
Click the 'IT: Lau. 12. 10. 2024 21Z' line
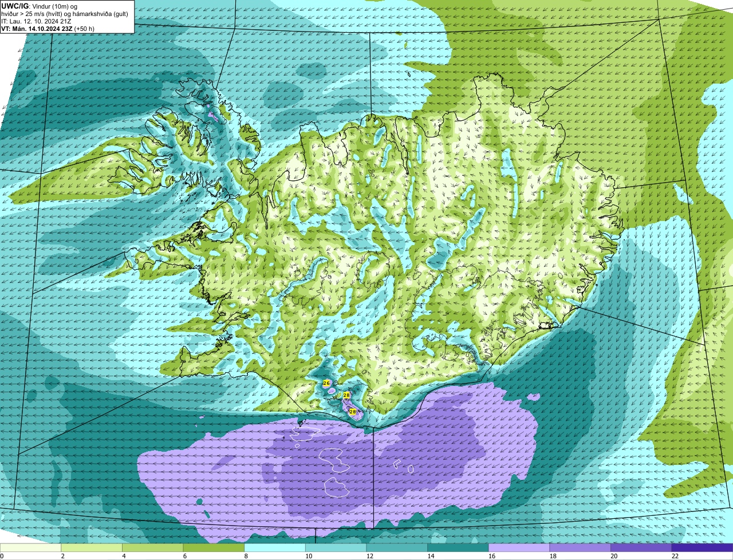(37, 21)
